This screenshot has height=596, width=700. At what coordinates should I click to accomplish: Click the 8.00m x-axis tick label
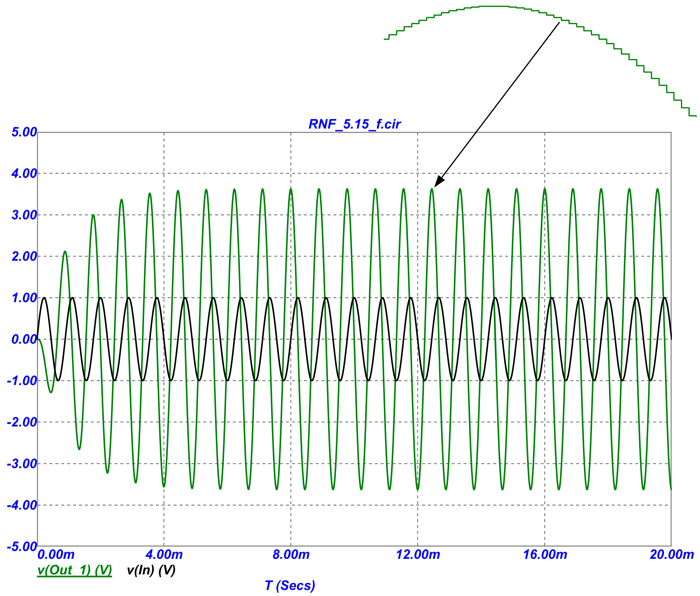click(291, 554)
